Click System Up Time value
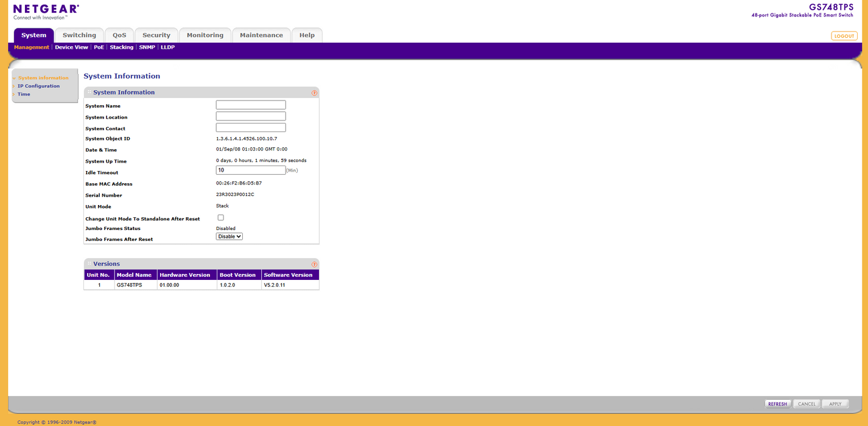868x426 pixels. tap(261, 161)
